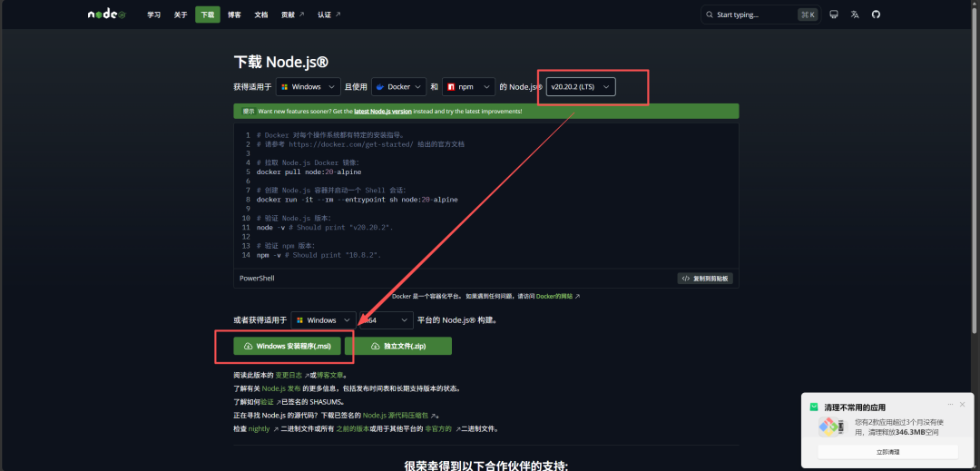Open the Node.js 源代码压缩包 link

(x=397, y=416)
